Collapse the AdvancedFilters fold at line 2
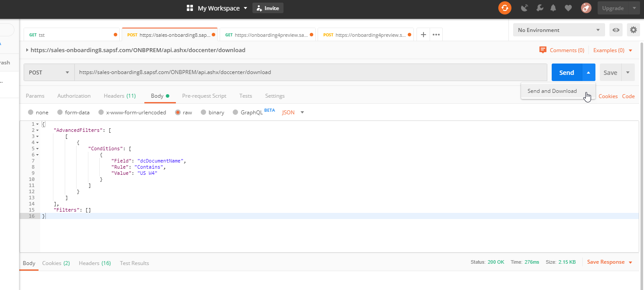 [x=38, y=130]
